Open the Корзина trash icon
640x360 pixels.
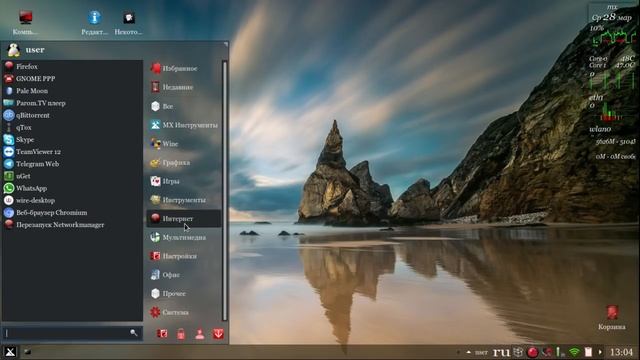coord(611,318)
